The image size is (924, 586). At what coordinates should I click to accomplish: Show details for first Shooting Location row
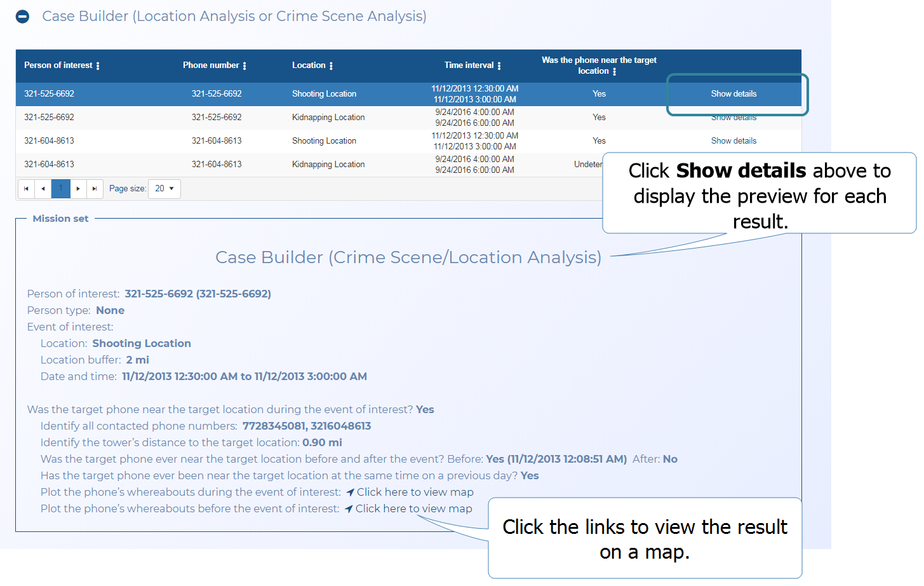coord(733,94)
